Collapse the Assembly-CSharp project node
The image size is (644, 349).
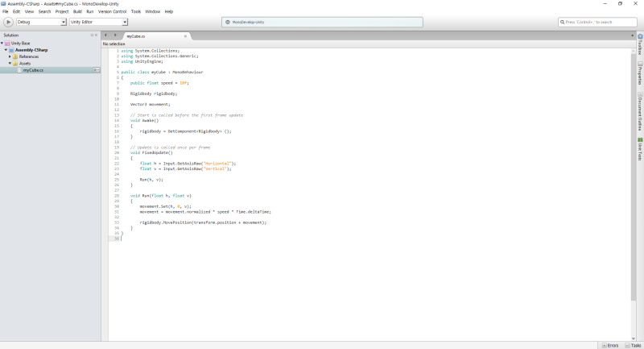point(6,50)
